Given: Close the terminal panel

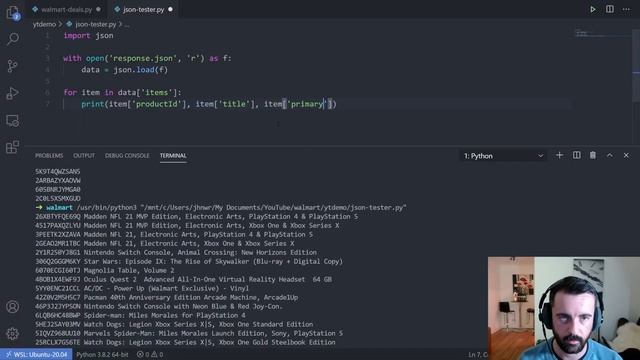Looking at the screenshot, I should tap(626, 156).
